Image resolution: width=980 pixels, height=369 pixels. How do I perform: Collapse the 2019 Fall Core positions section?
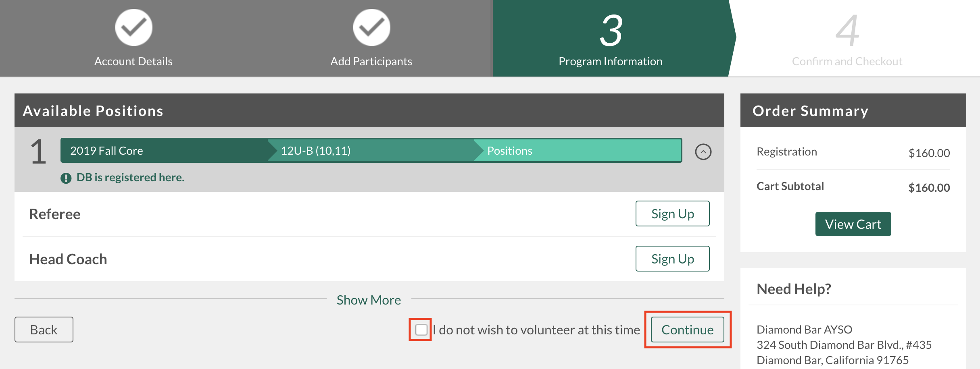pyautogui.click(x=703, y=152)
